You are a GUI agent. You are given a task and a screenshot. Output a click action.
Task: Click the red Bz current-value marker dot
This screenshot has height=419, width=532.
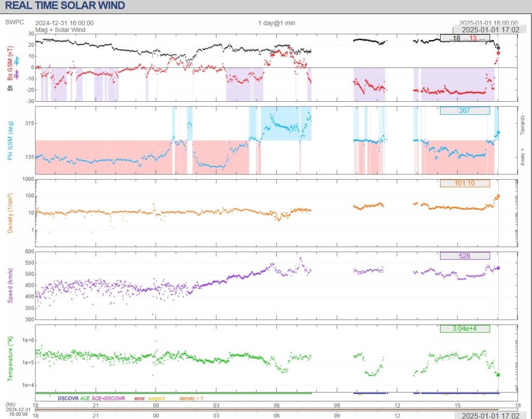(498, 53)
